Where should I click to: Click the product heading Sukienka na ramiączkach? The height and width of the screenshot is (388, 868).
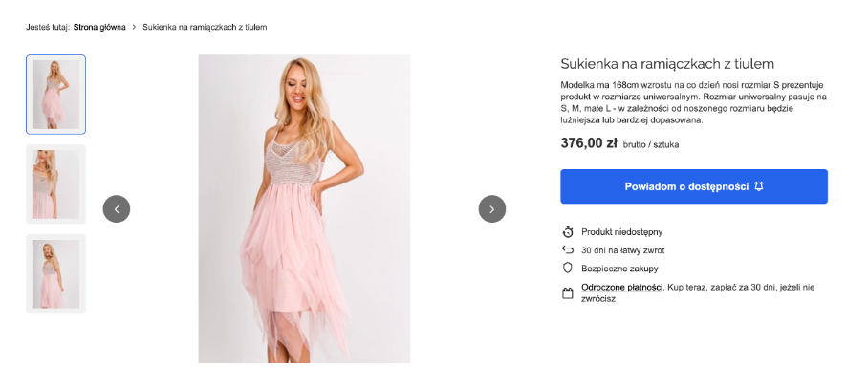[x=666, y=64]
